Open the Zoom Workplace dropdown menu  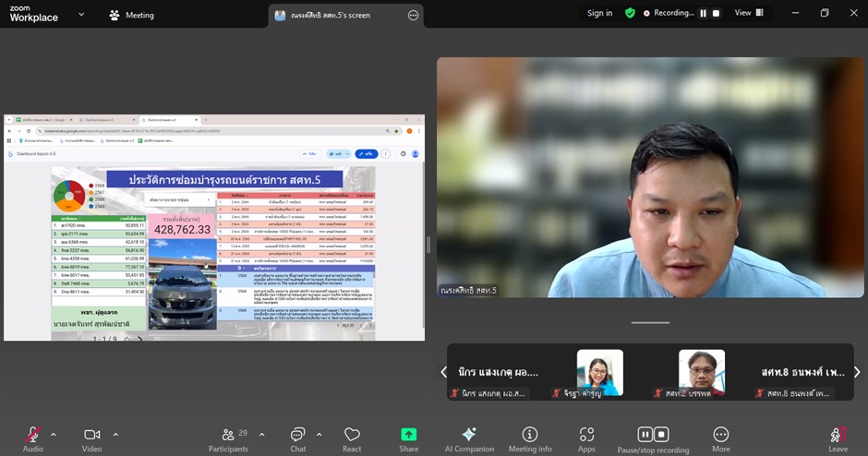pyautogui.click(x=81, y=15)
